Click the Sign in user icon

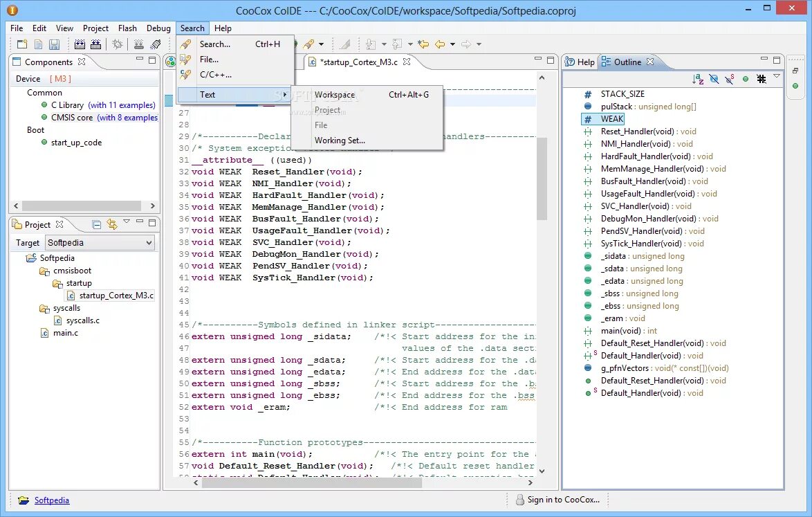pyautogui.click(x=520, y=500)
